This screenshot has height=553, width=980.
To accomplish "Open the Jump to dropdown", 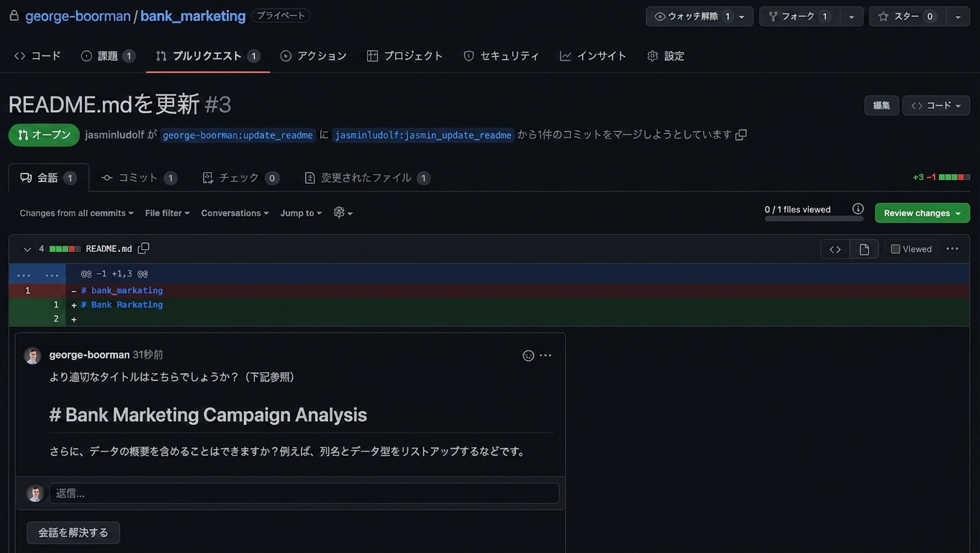I will [301, 213].
